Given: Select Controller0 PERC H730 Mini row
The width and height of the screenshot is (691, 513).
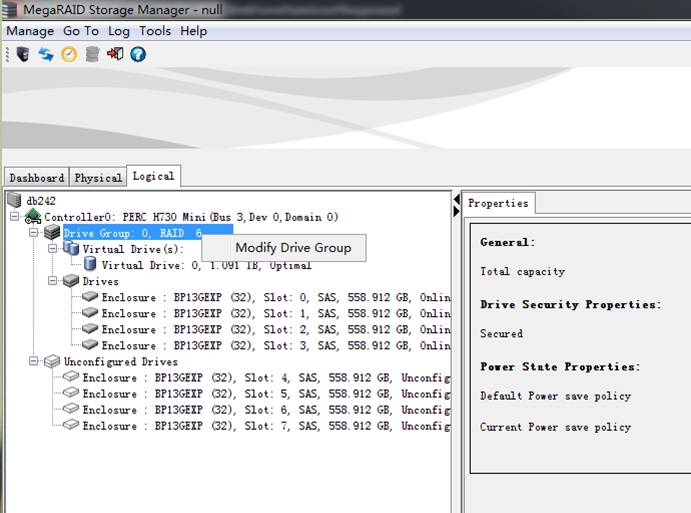Looking at the screenshot, I should [x=191, y=217].
